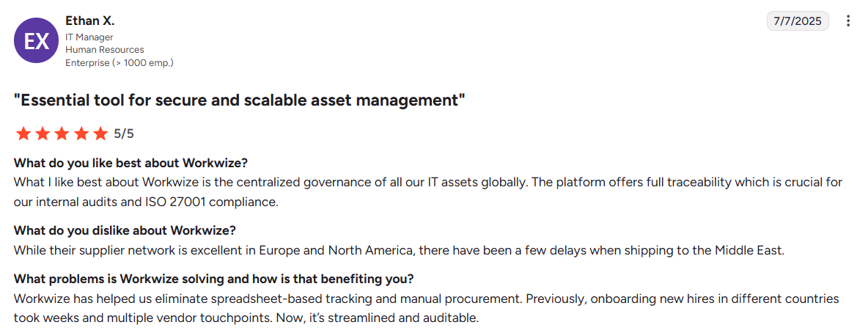Click the purple EX reviewer avatar

pos(37,41)
